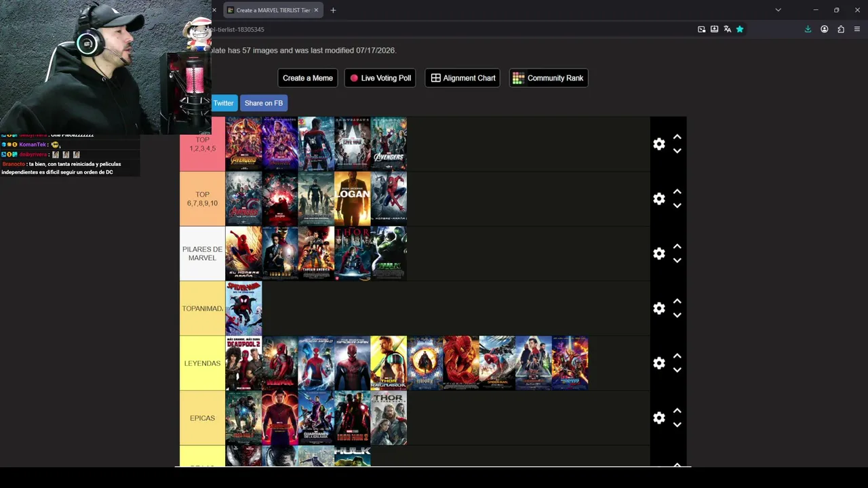Viewport: 868px width, 488px height.
Task: Click the Guardians de la Galaxia poster
Action: click(x=316, y=418)
